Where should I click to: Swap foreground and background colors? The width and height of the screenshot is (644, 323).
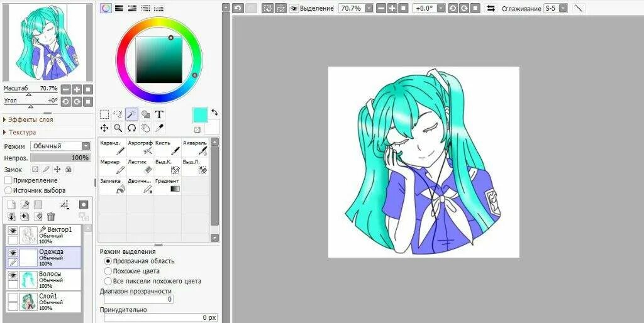(214, 112)
